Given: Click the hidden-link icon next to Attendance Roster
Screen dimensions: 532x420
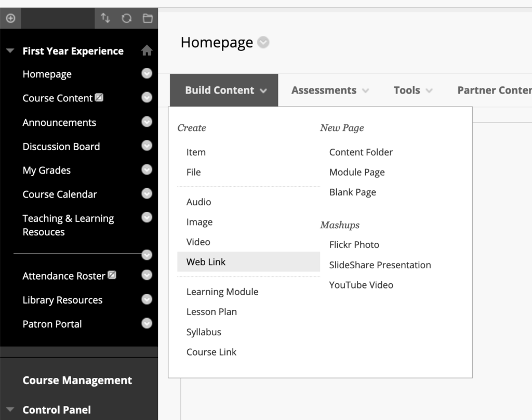Looking at the screenshot, I should click(x=112, y=275).
